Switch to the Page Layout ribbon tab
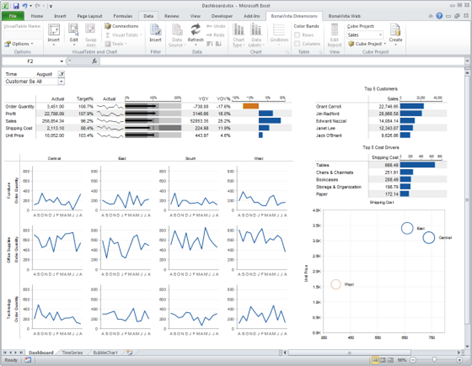The width and height of the screenshot is (472, 366). coord(90,16)
